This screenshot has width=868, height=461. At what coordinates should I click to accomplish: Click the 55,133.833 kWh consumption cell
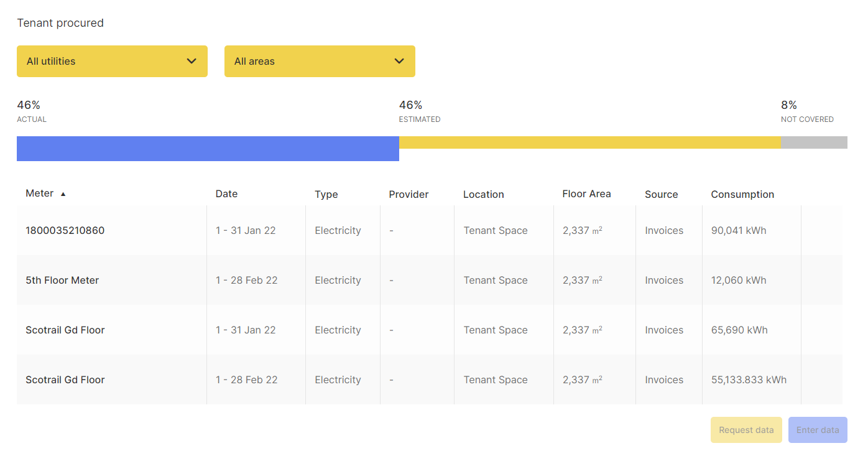(749, 380)
